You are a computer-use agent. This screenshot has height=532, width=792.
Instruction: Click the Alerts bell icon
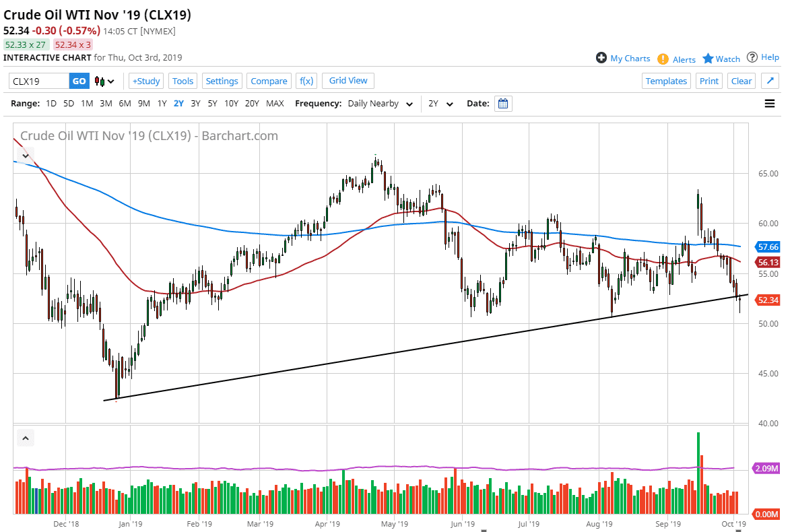pyautogui.click(x=663, y=59)
